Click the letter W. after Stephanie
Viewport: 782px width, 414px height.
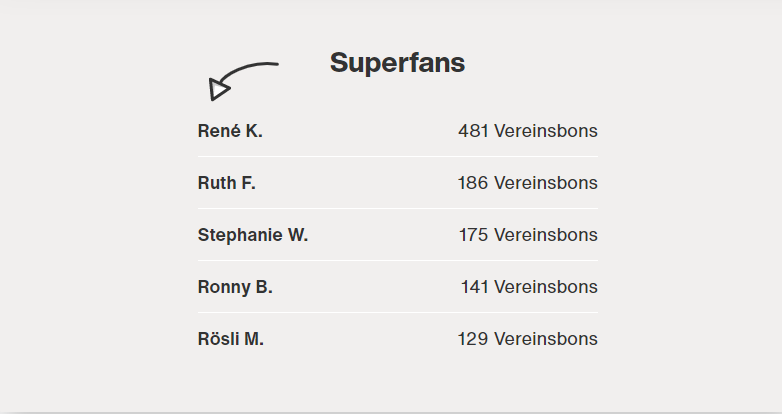click(x=298, y=235)
